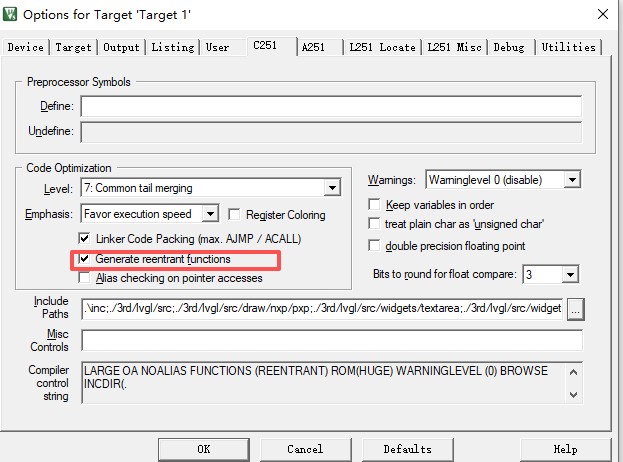Toggle treat plain char as unsigned char
The image size is (623, 462).
[375, 223]
